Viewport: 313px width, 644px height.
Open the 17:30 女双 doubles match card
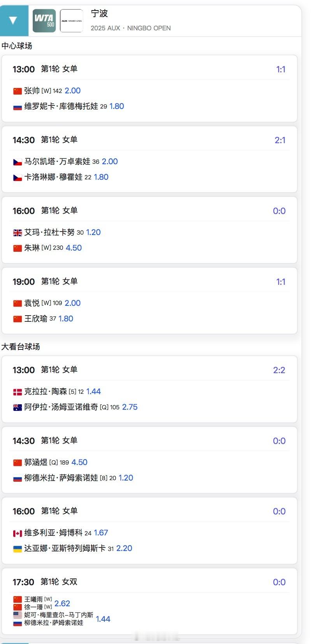(149, 601)
